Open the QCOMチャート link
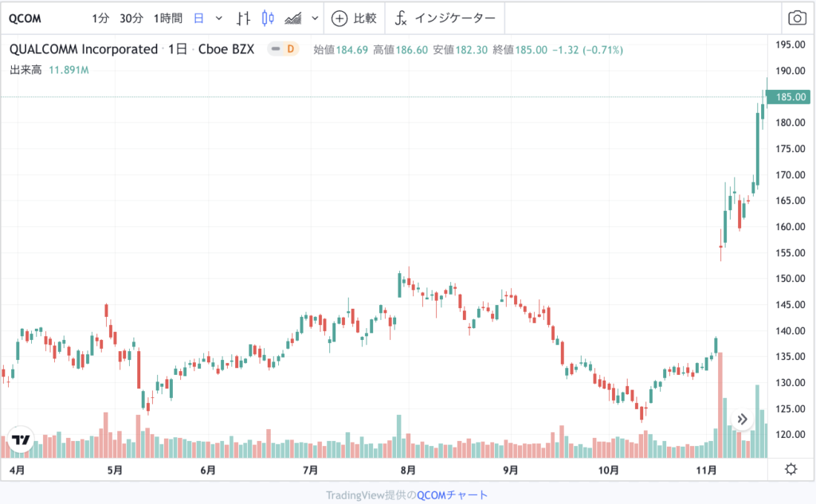Viewport: 816px width, 504px height. pos(452,494)
